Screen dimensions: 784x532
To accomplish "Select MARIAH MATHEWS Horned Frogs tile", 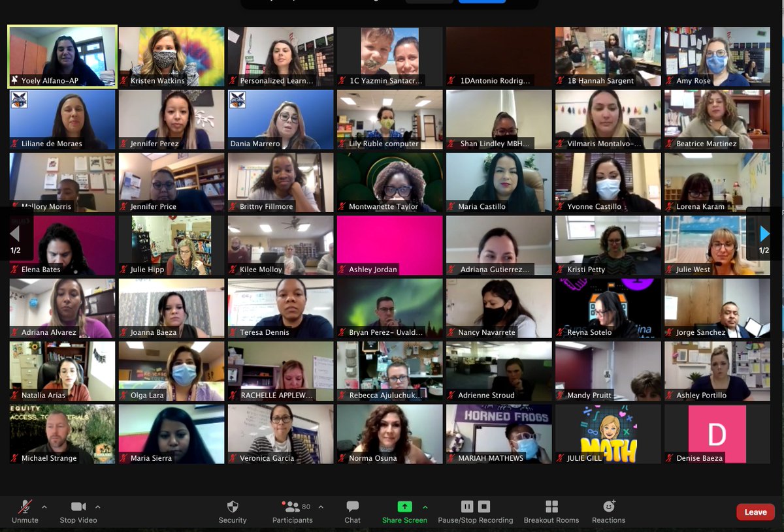I will coord(498,434).
